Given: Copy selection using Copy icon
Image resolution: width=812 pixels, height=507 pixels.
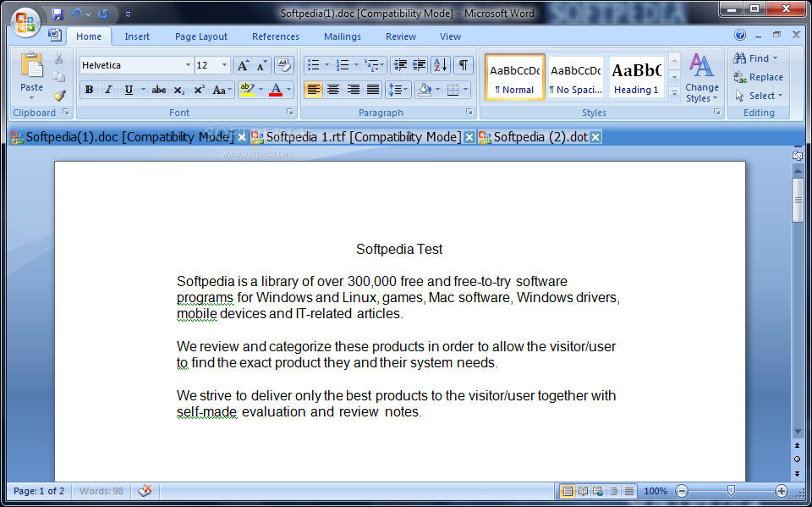Looking at the screenshot, I should coord(58,77).
